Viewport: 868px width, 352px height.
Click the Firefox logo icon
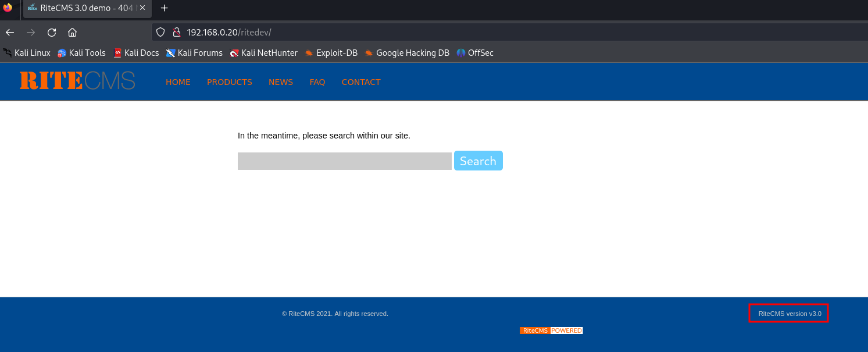point(8,8)
